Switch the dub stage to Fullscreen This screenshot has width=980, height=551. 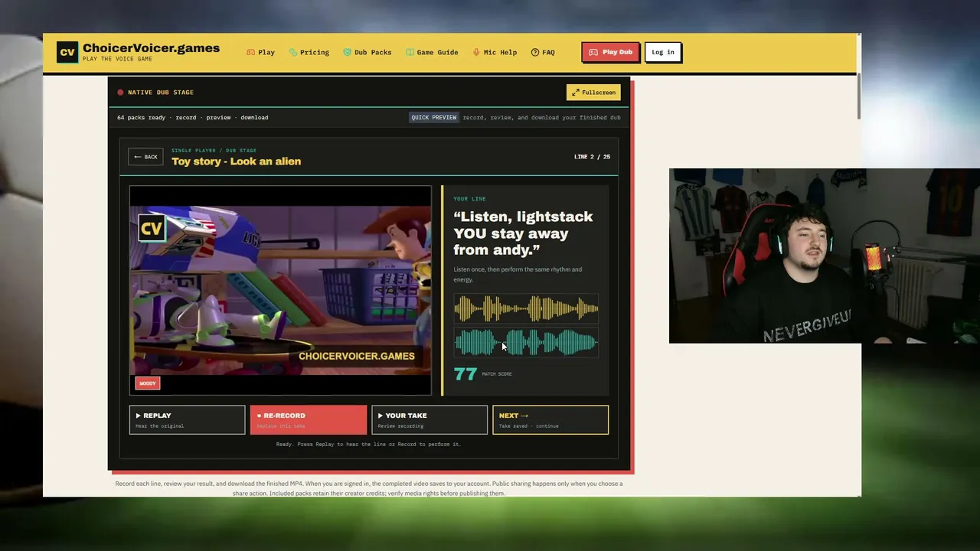(593, 93)
